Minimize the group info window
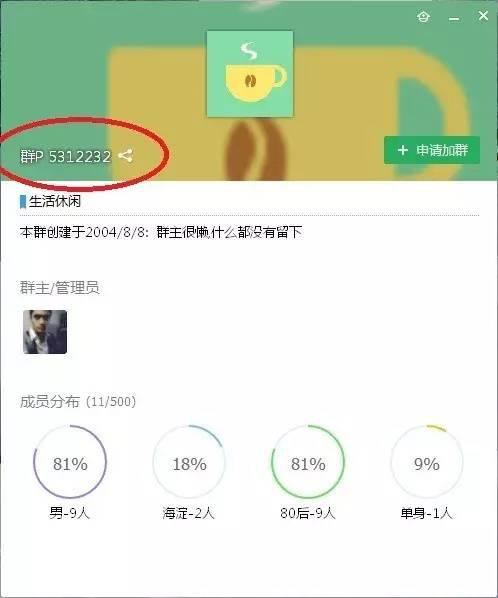This screenshot has width=498, height=598. point(454,18)
